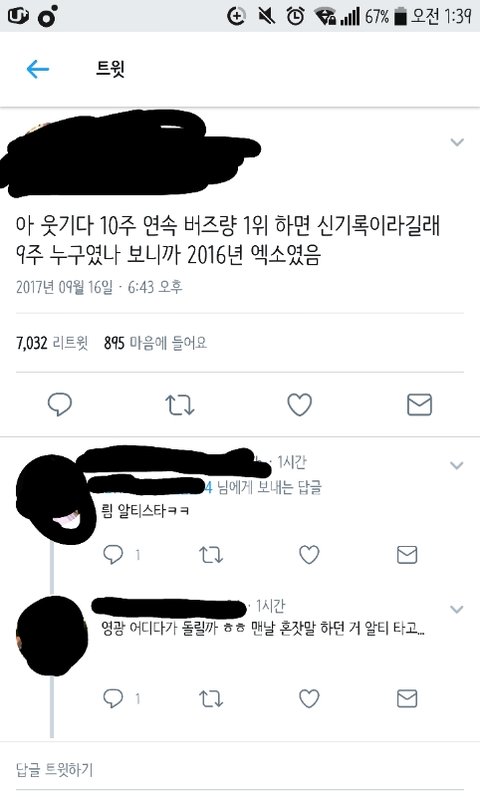
Task: Go back using the blue arrow
Action: [38, 69]
